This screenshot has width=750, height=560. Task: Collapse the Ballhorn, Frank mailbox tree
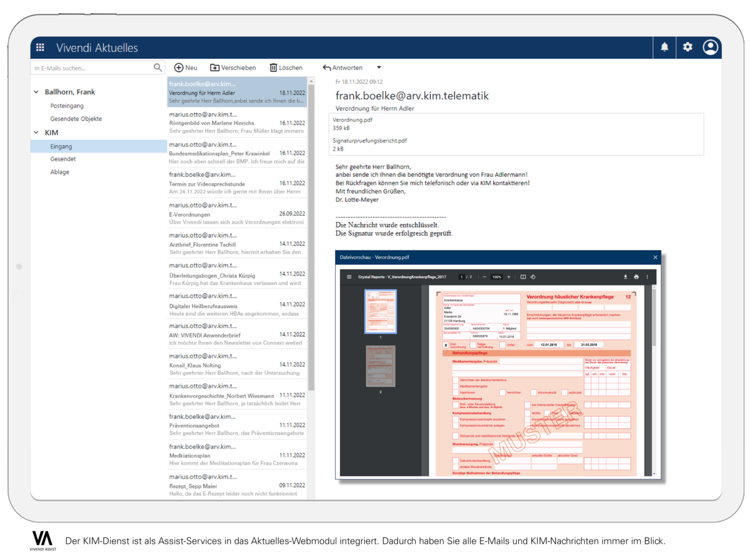click(x=36, y=92)
